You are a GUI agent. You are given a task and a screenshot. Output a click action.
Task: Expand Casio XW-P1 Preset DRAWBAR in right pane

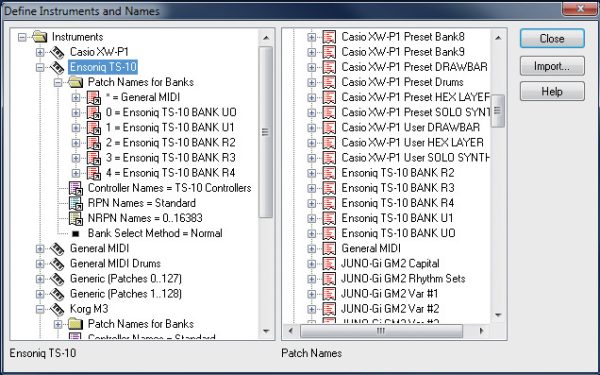pyautogui.click(x=311, y=67)
